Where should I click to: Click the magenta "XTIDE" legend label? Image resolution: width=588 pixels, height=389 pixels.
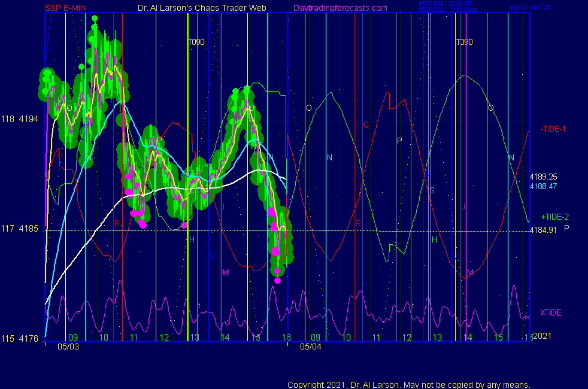pyautogui.click(x=550, y=312)
